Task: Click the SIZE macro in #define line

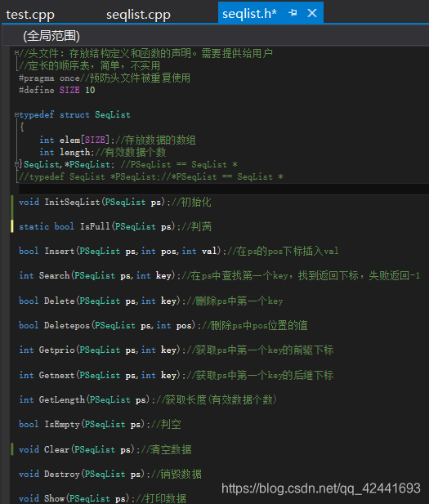Action: (69, 90)
